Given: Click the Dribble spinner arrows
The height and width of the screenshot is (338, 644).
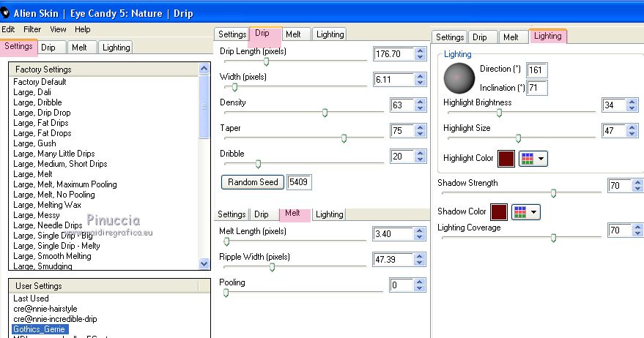Looking at the screenshot, I should [420, 157].
